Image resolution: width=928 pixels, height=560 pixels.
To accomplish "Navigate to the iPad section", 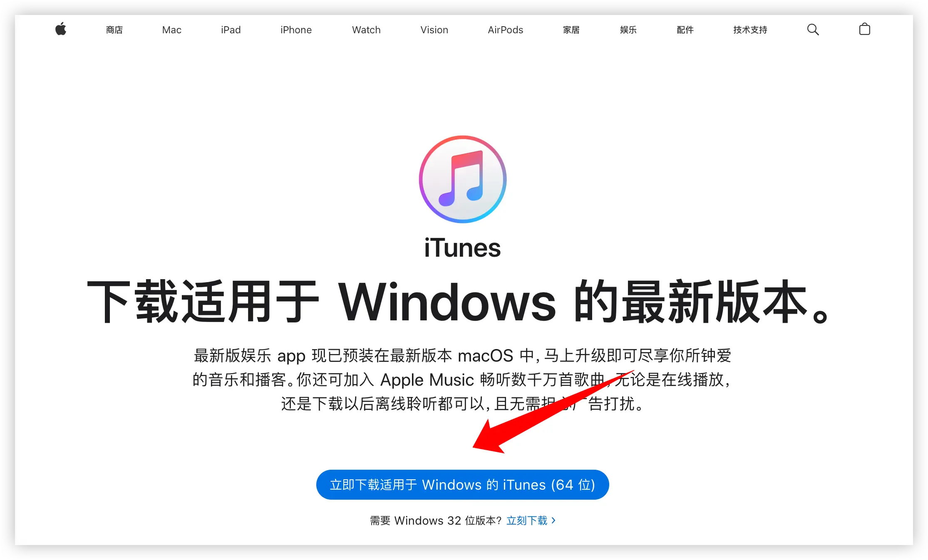I will [x=231, y=29].
